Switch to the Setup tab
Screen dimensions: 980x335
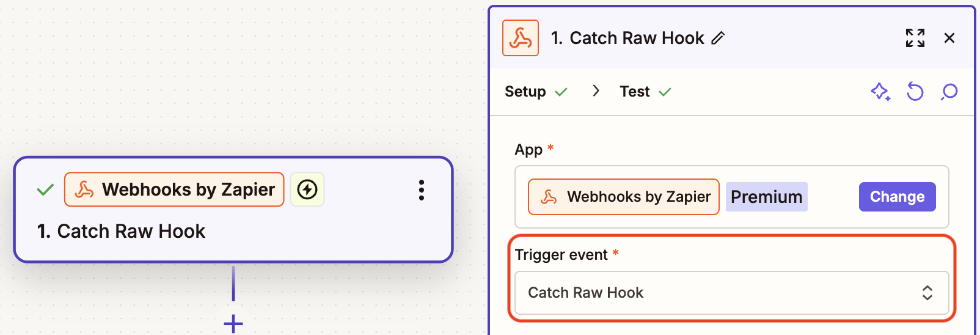(525, 92)
